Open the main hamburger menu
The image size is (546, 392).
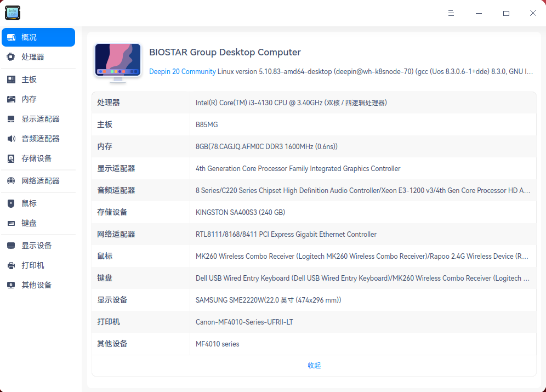pyautogui.click(x=451, y=13)
